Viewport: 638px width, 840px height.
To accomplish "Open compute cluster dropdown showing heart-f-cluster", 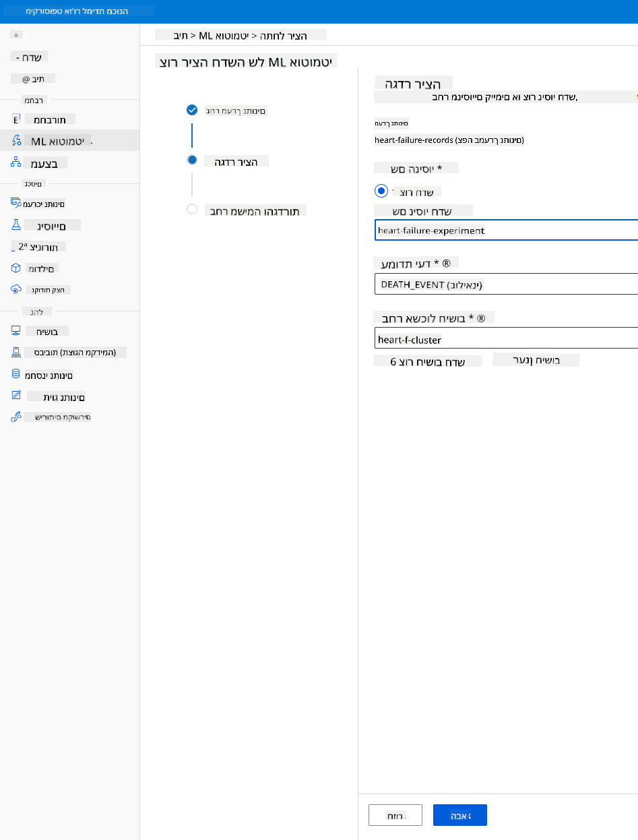I will pyautogui.click(x=506, y=339).
